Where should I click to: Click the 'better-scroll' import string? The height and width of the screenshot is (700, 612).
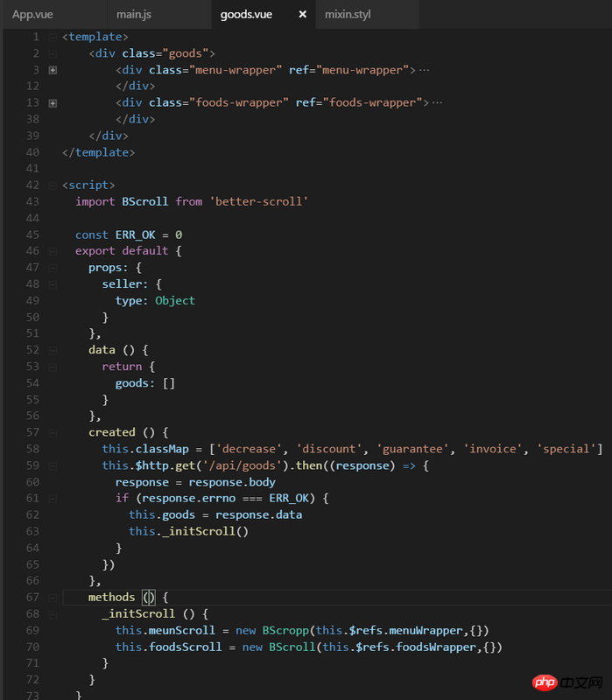pos(258,202)
